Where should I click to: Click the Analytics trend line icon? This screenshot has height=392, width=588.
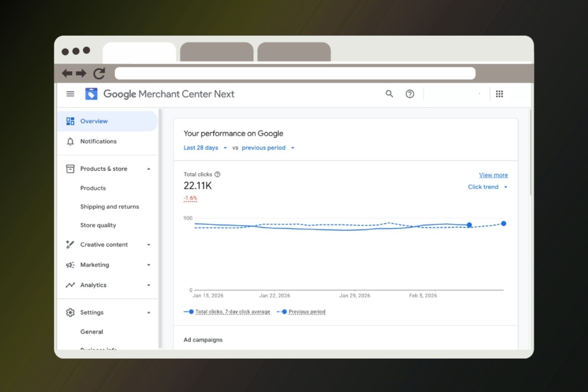[70, 285]
